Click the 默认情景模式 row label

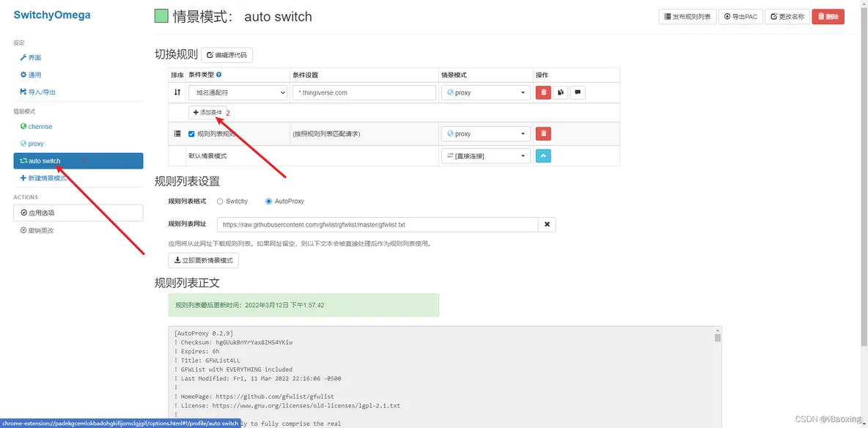(x=207, y=156)
